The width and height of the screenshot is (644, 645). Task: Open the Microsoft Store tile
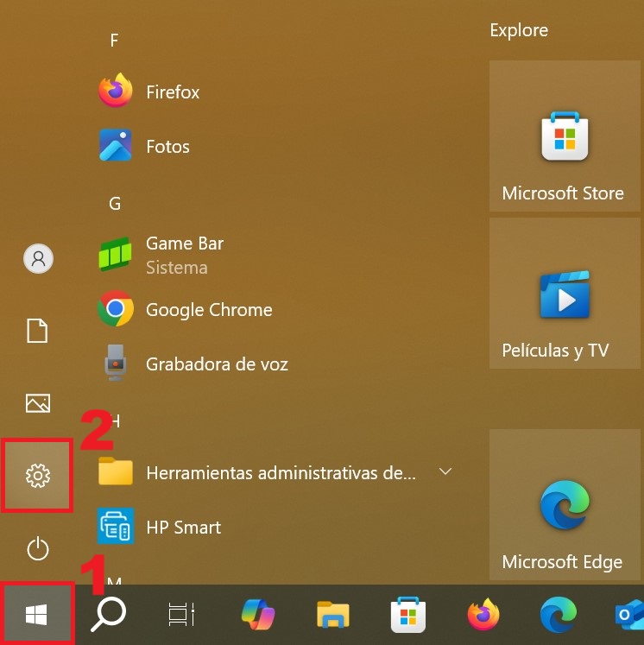point(565,136)
